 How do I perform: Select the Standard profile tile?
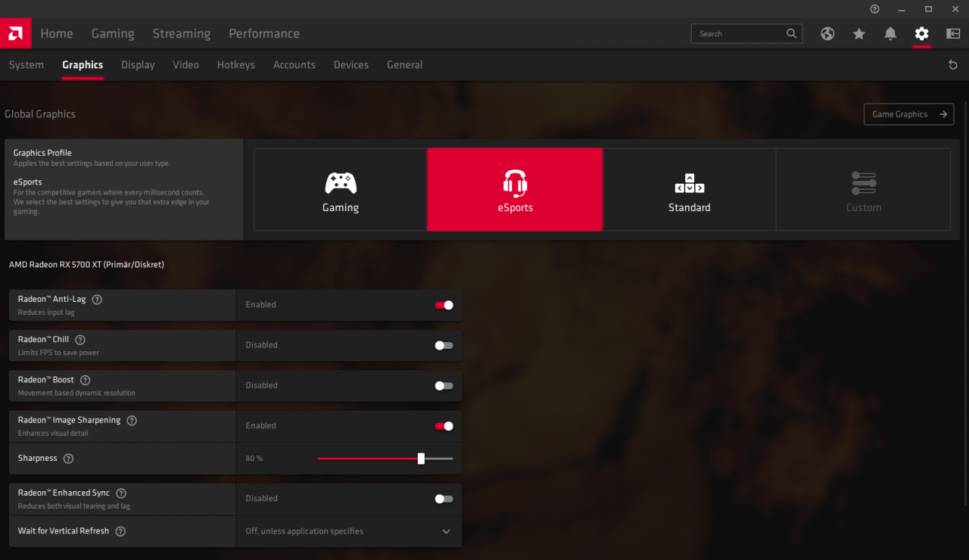pos(690,189)
